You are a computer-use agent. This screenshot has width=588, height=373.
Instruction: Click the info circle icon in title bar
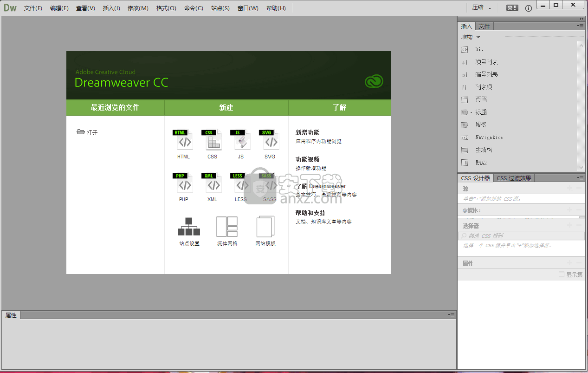pos(529,8)
